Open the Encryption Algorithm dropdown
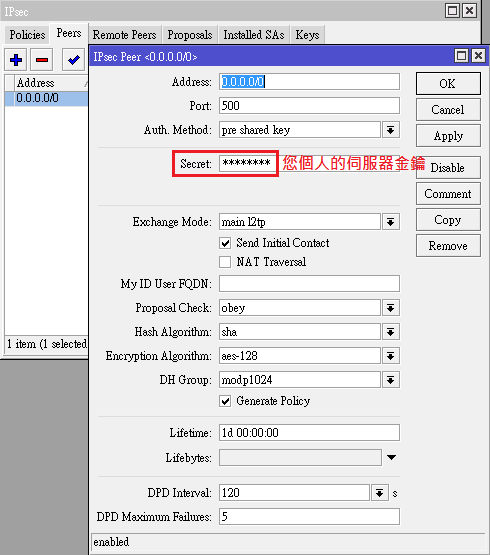This screenshot has height=555, width=490. [391, 356]
